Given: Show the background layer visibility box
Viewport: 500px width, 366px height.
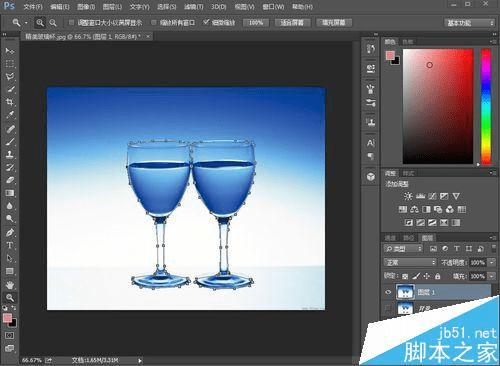Looking at the screenshot, I should (388, 308).
